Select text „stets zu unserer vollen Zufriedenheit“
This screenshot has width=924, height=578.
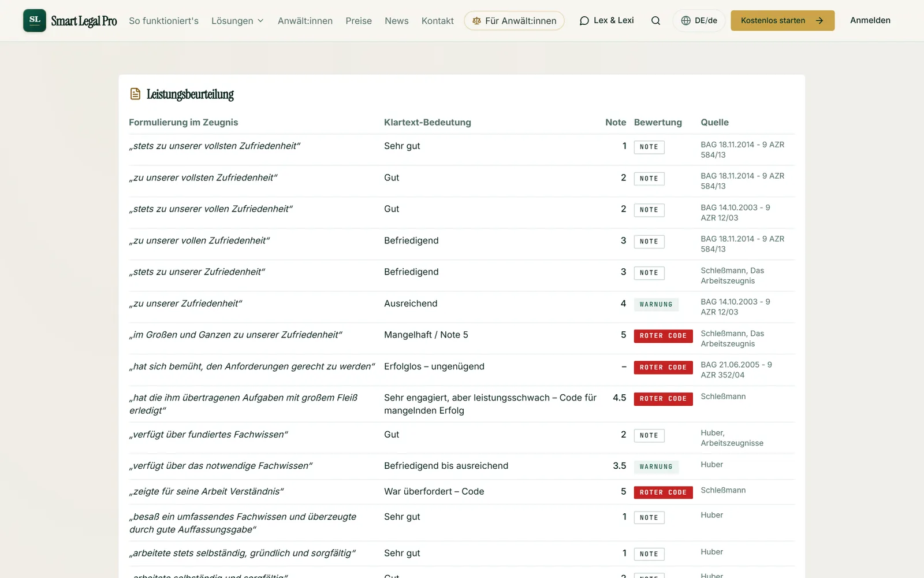(x=211, y=209)
